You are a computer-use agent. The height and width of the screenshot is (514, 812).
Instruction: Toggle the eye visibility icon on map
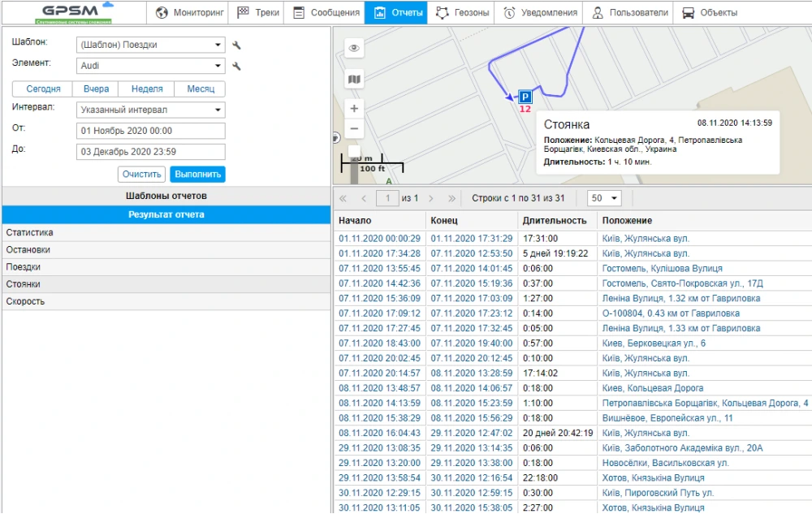coord(354,49)
